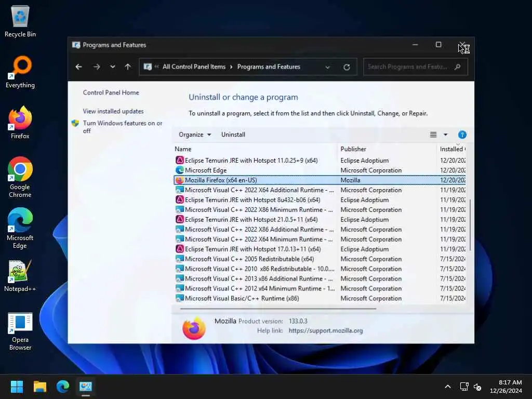Image resolution: width=532 pixels, height=399 pixels.
Task: Select Visual C++ 2010 x86 Redistributable
Action: (x=320, y=269)
